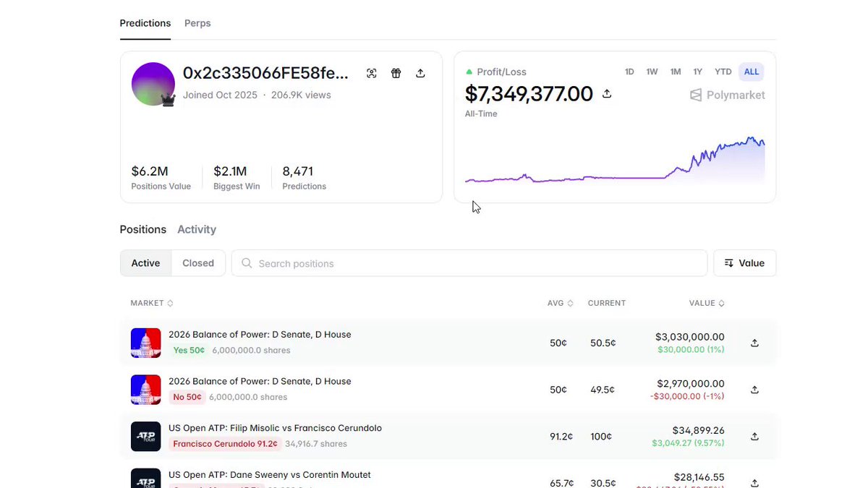Open the Misolic vs Cerundolo ATP market thumbnail
The width and height of the screenshot is (868, 488).
145,437
